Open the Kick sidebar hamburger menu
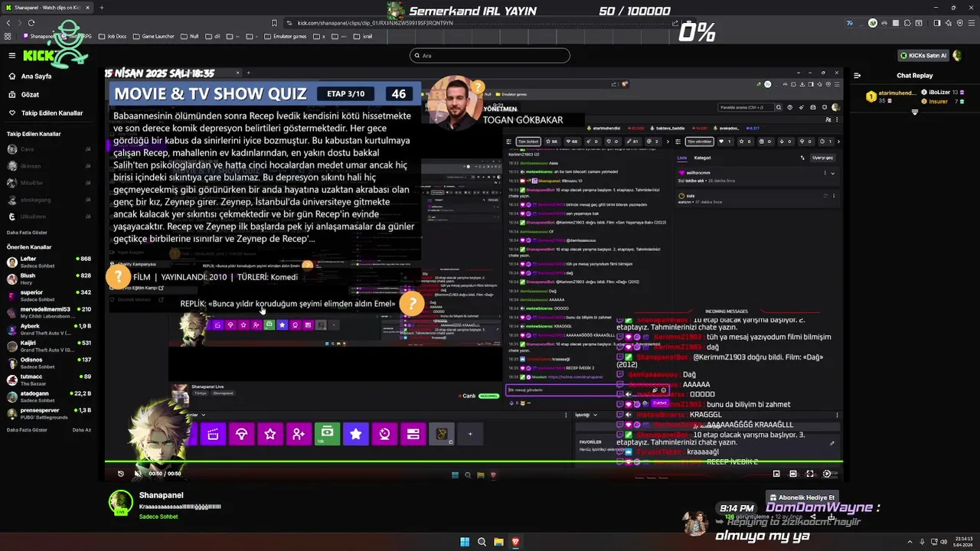This screenshot has width=980, height=551. [x=11, y=55]
